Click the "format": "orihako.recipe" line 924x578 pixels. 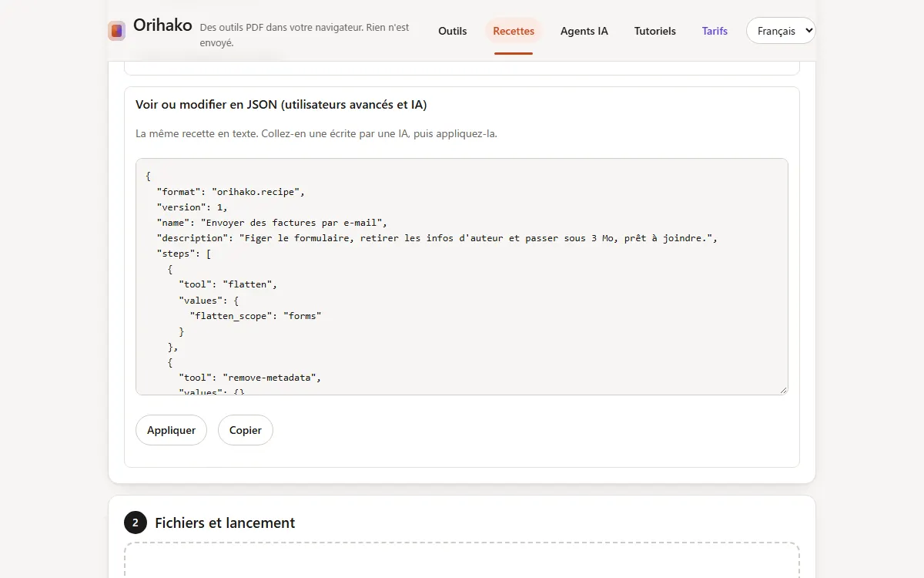[231, 192]
